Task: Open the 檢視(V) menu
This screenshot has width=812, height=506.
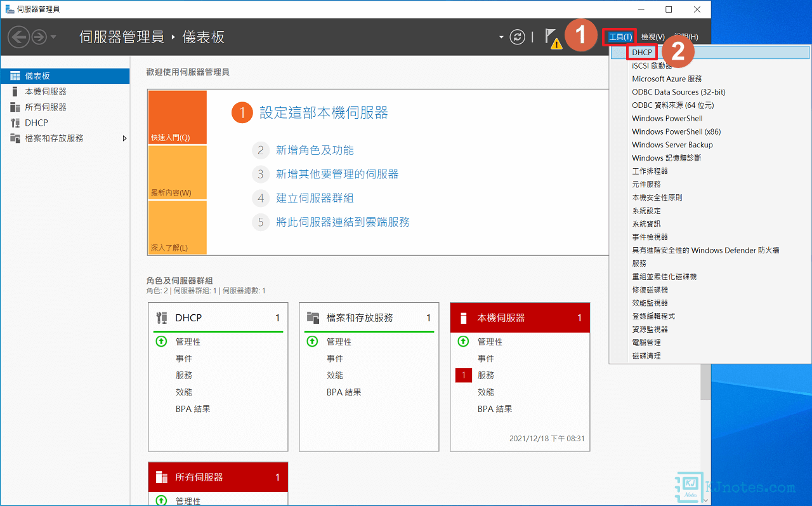Action: click(x=653, y=37)
